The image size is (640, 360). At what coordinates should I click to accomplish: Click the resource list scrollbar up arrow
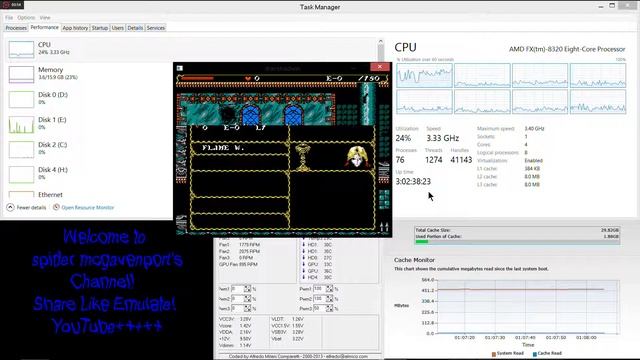pyautogui.click(x=380, y=41)
